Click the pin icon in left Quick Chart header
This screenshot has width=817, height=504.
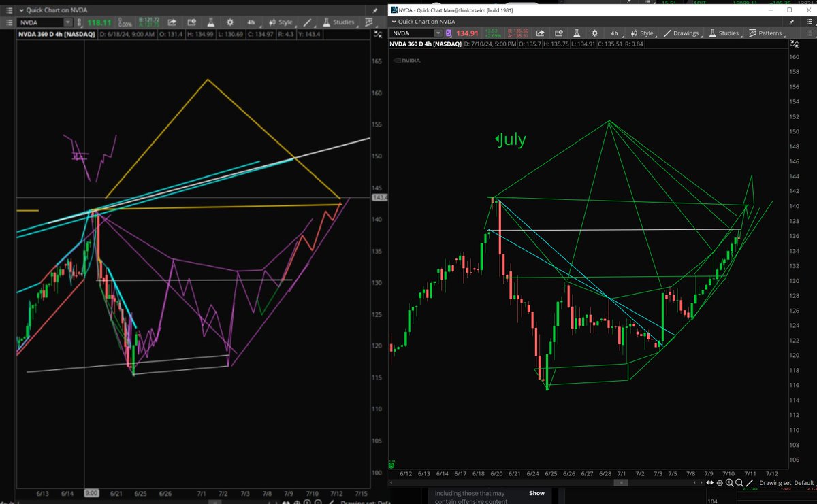coord(375,11)
